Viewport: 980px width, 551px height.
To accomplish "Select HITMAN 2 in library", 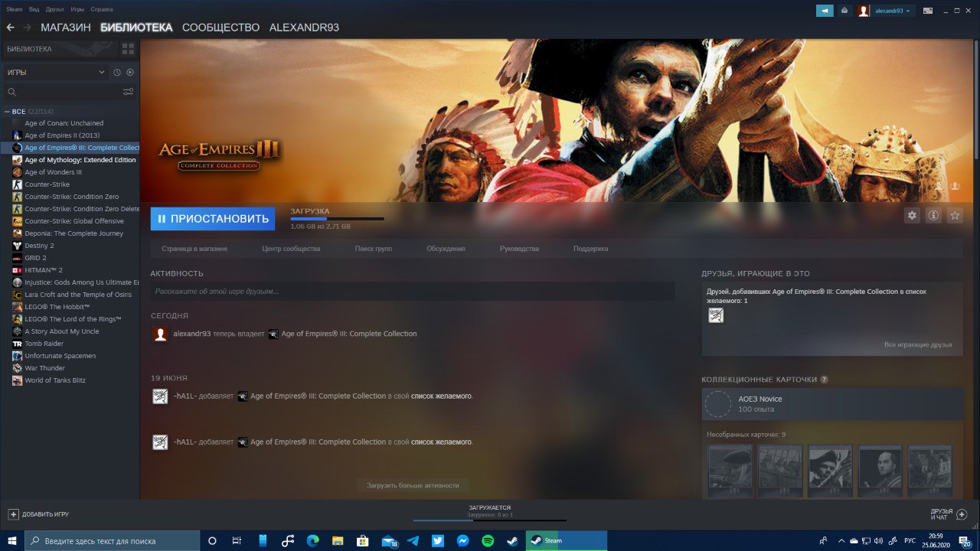I will coord(44,270).
